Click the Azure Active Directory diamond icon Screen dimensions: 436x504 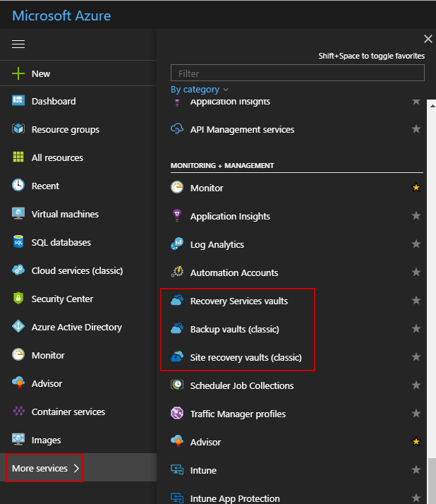point(18,327)
